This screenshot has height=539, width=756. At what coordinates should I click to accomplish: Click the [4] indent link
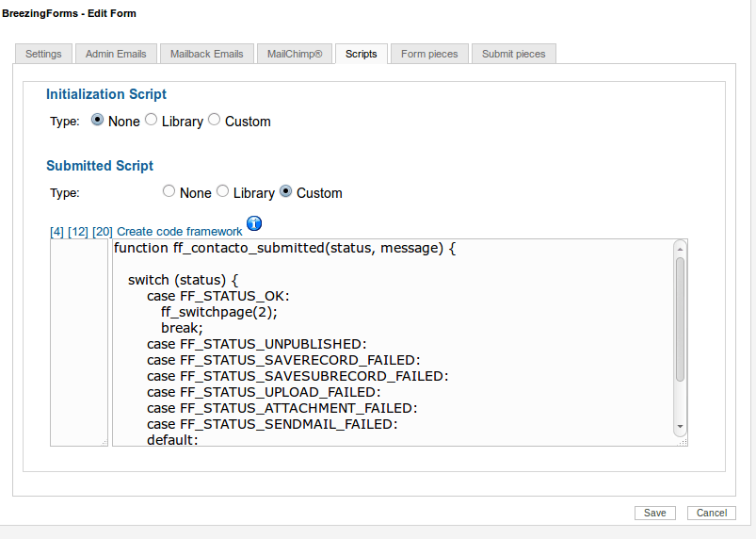[56, 232]
